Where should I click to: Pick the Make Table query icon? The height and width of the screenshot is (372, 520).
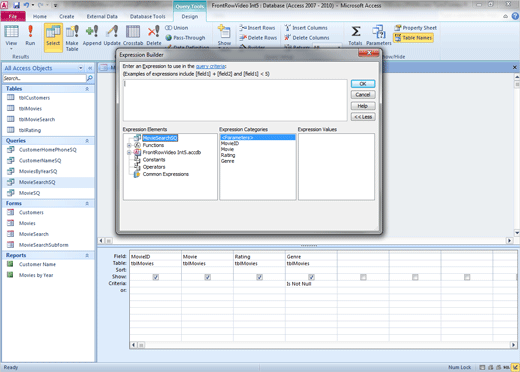[x=72, y=38]
